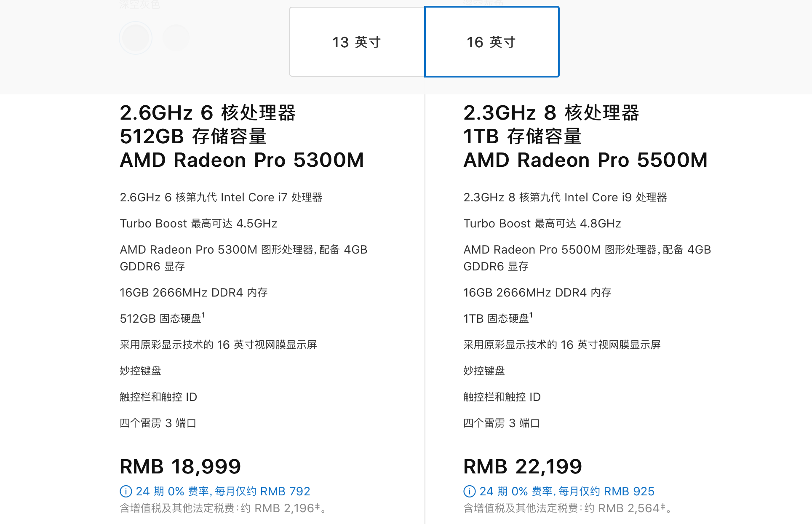The height and width of the screenshot is (524, 812).
Task: Click the RMB 22,199 price text
Action: tap(522, 466)
